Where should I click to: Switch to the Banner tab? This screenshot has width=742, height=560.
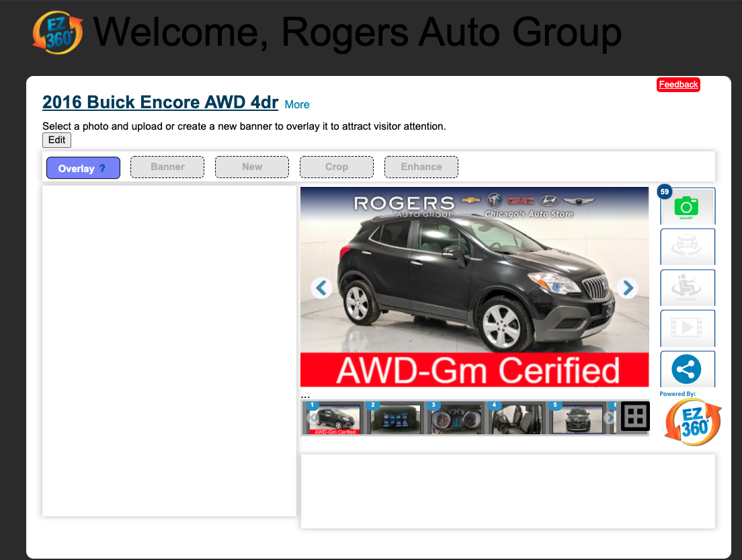[167, 167]
